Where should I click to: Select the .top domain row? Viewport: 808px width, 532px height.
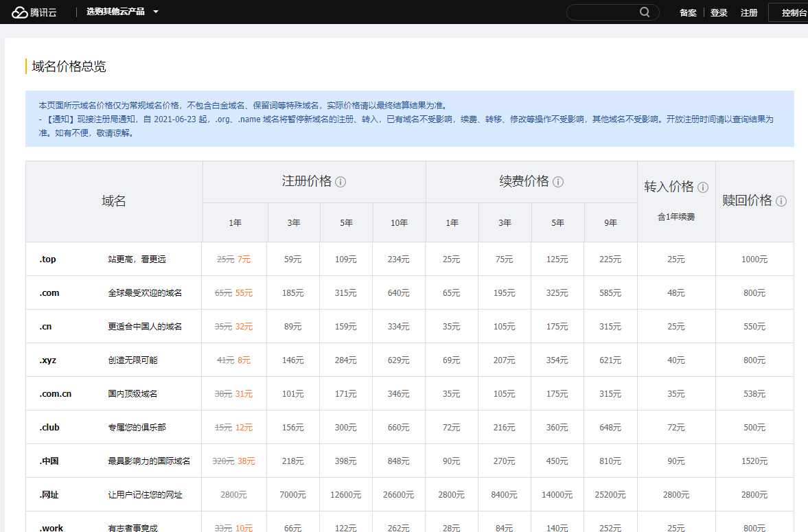point(47,259)
